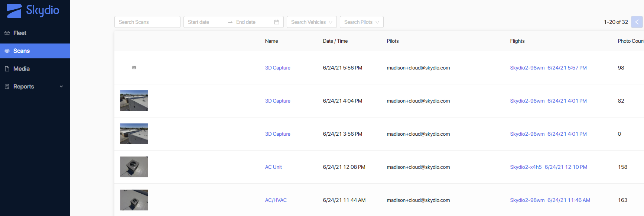
Task: Click the Reports sidebar icon
Action: coord(7,87)
